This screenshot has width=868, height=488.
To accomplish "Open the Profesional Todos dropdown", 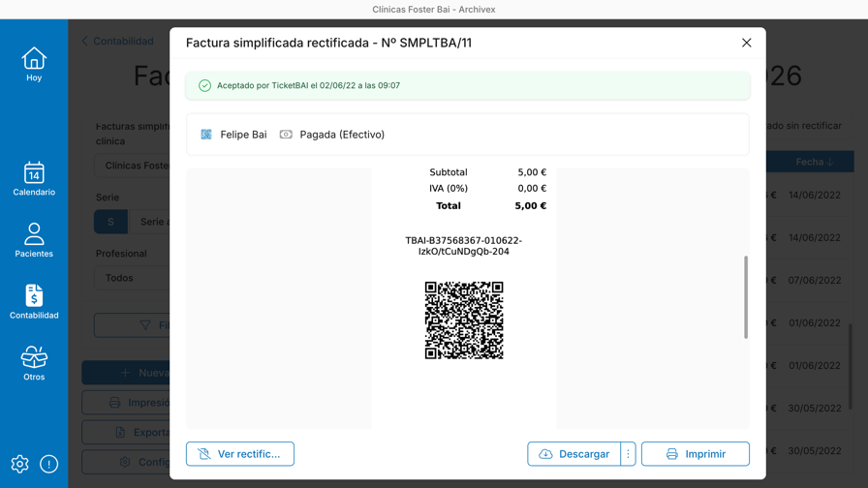I will (x=133, y=278).
